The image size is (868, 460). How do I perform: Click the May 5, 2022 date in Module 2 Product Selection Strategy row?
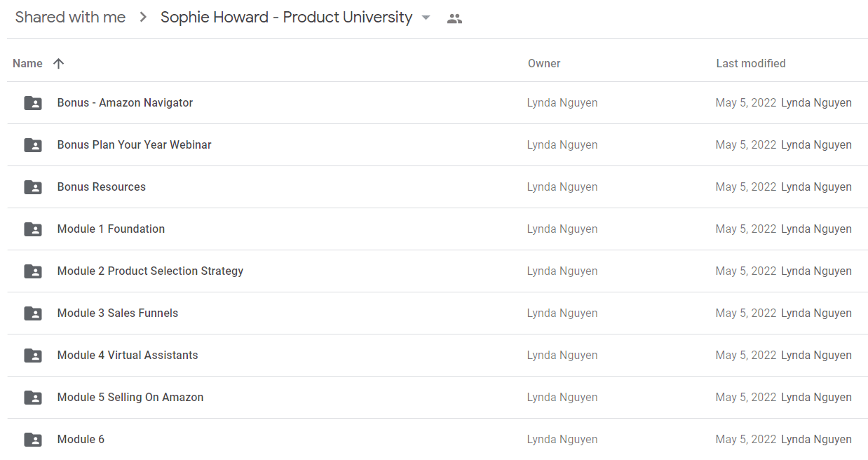(x=746, y=271)
